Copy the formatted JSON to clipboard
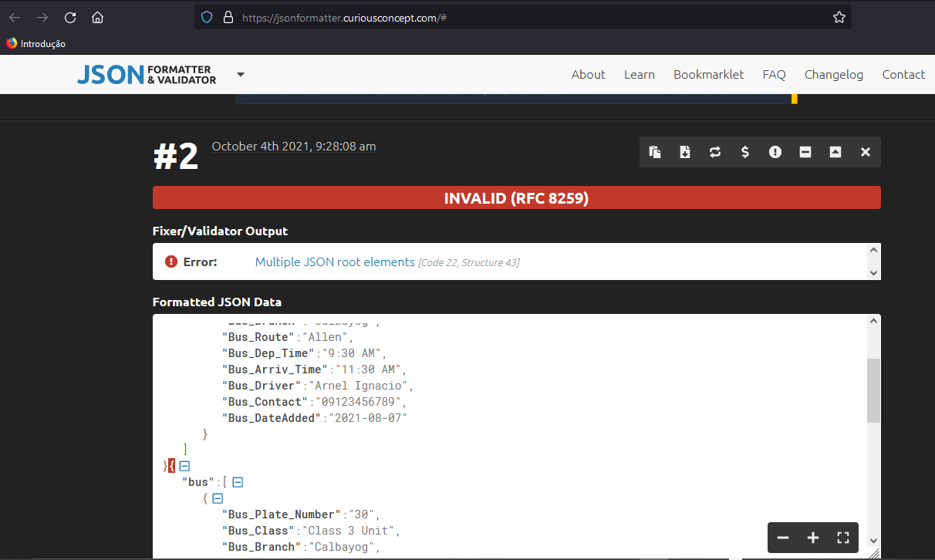 point(655,152)
